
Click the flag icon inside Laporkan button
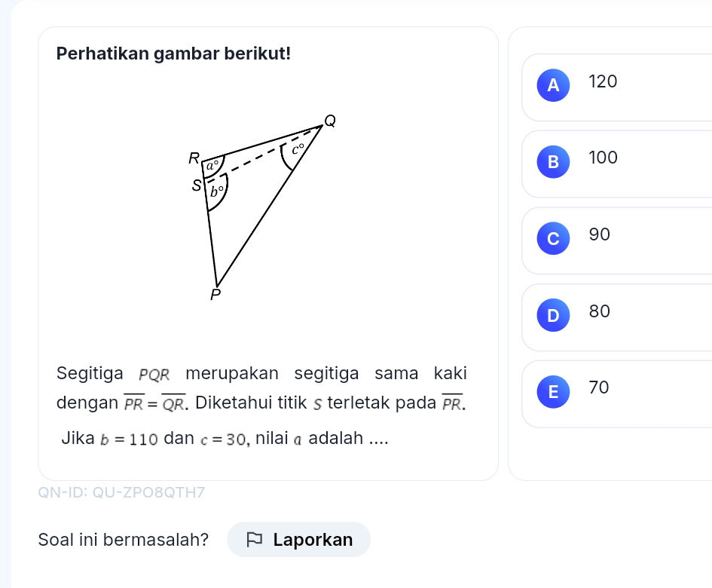255,539
